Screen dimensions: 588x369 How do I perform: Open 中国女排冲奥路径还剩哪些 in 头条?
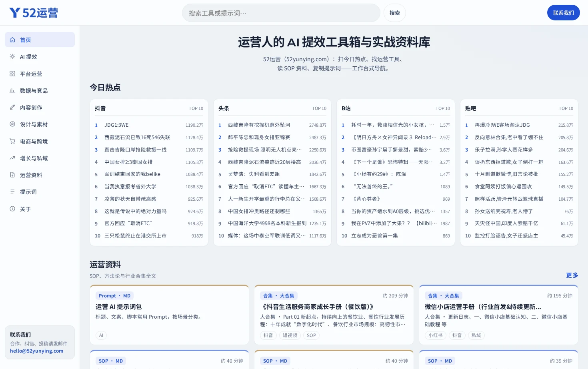pyautogui.click(x=272, y=211)
